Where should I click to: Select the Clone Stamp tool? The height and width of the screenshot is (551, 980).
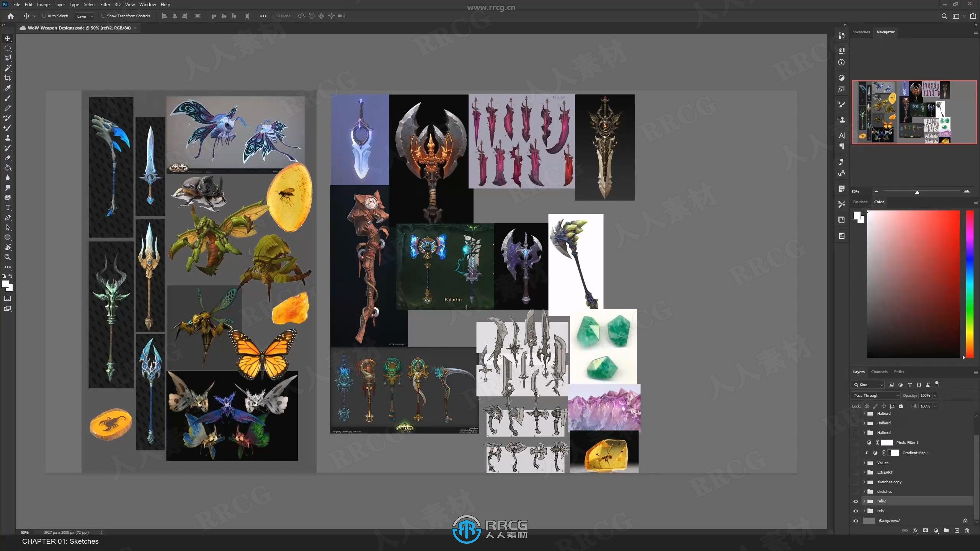coord(8,138)
